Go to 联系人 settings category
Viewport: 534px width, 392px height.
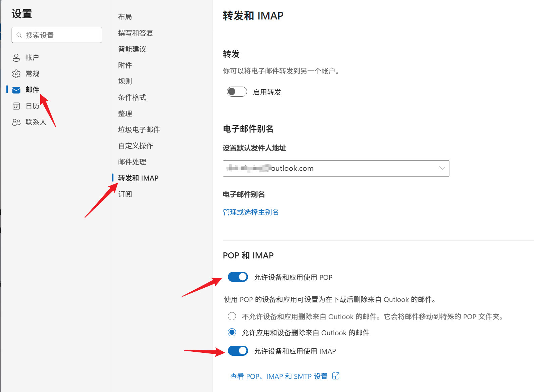pyautogui.click(x=36, y=122)
